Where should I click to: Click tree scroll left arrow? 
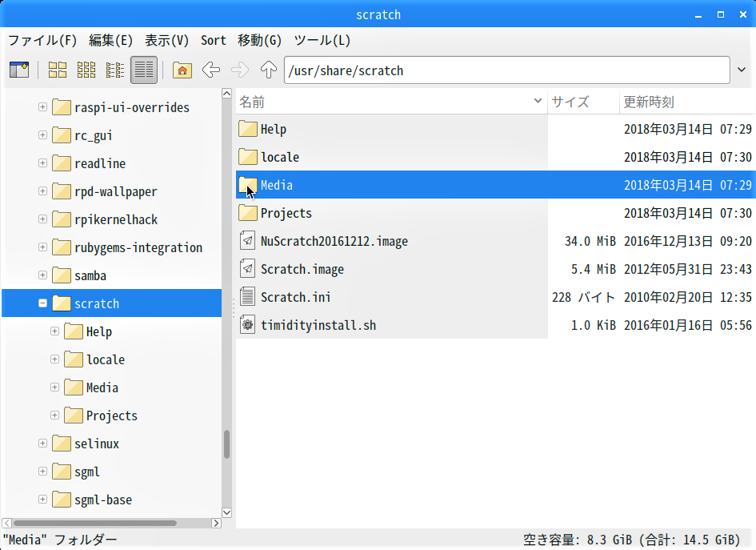(x=6, y=523)
